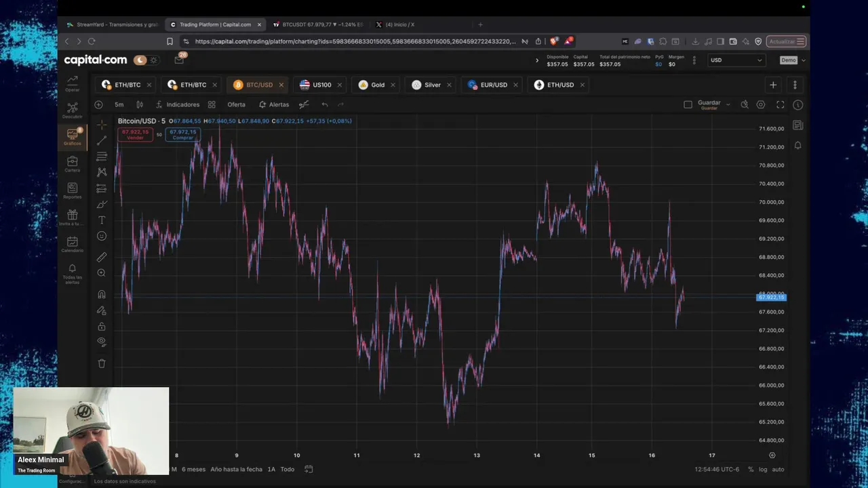The image size is (868, 488).
Task: Open the Reportes sidebar section
Action: [x=72, y=190]
